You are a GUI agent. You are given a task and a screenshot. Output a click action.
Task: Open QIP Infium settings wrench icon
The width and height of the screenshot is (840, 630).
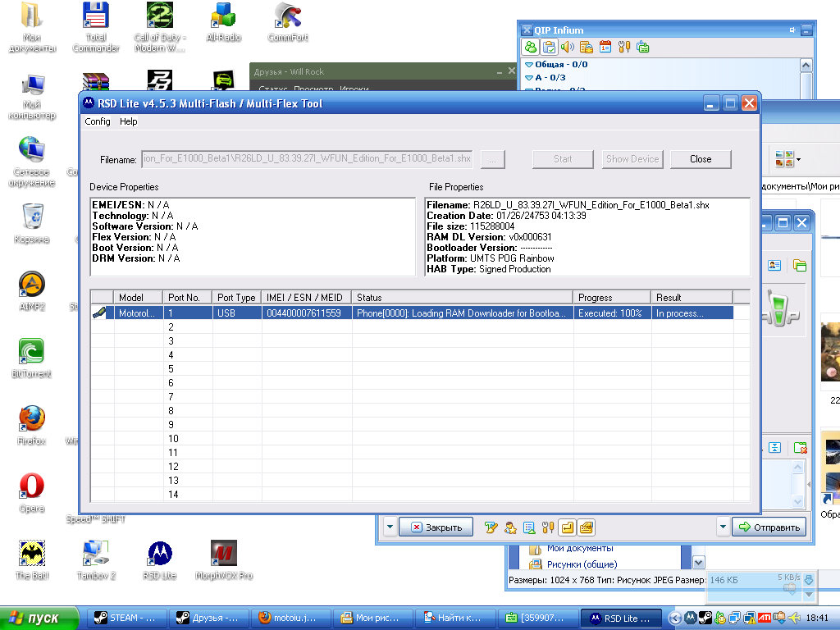623,47
